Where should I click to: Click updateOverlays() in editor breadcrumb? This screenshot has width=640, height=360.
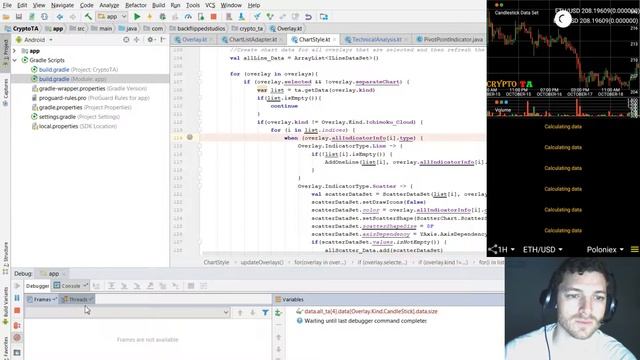pyautogui.click(x=262, y=262)
